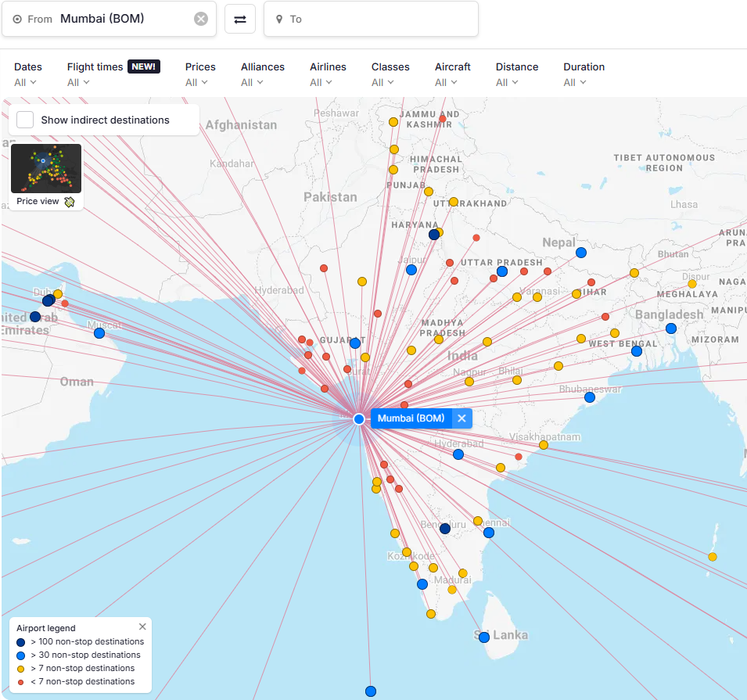Select the Delhi dark blue airport marker
The width and height of the screenshot is (747, 700).
[x=434, y=235]
